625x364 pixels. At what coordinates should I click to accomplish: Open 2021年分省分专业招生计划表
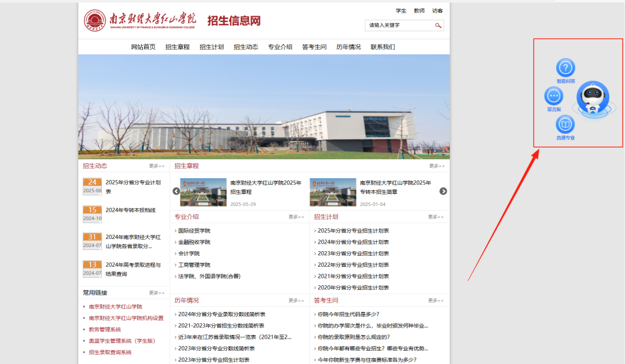click(353, 276)
